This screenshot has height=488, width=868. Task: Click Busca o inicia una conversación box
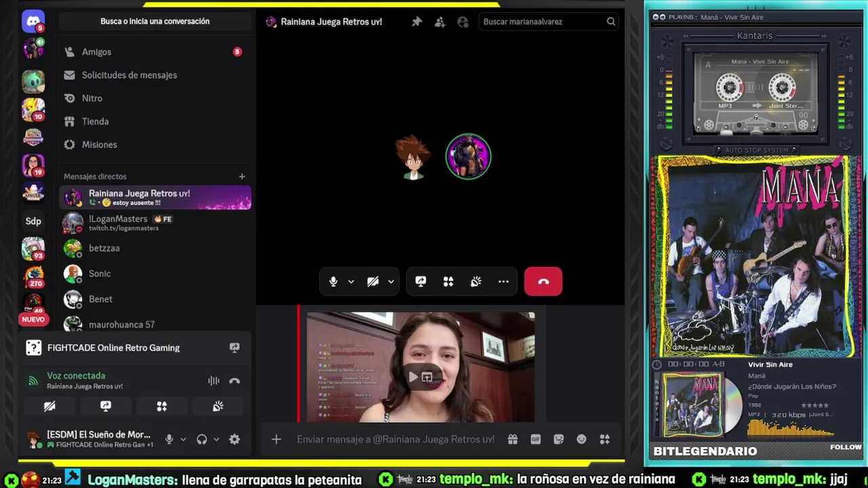point(155,22)
